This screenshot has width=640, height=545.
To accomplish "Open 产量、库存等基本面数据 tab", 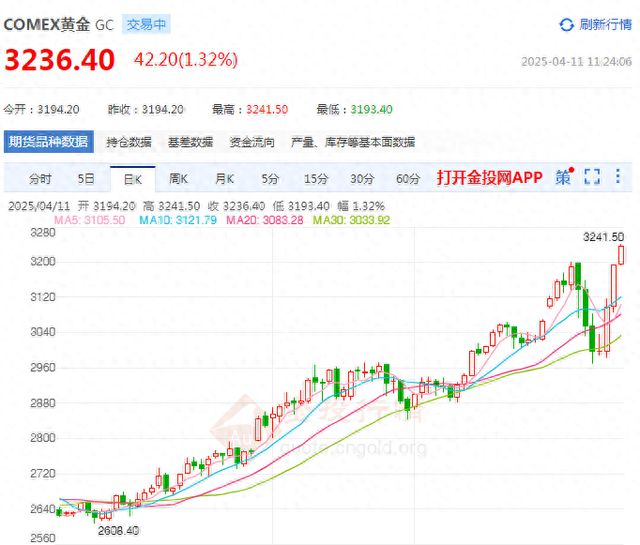I will (x=353, y=142).
